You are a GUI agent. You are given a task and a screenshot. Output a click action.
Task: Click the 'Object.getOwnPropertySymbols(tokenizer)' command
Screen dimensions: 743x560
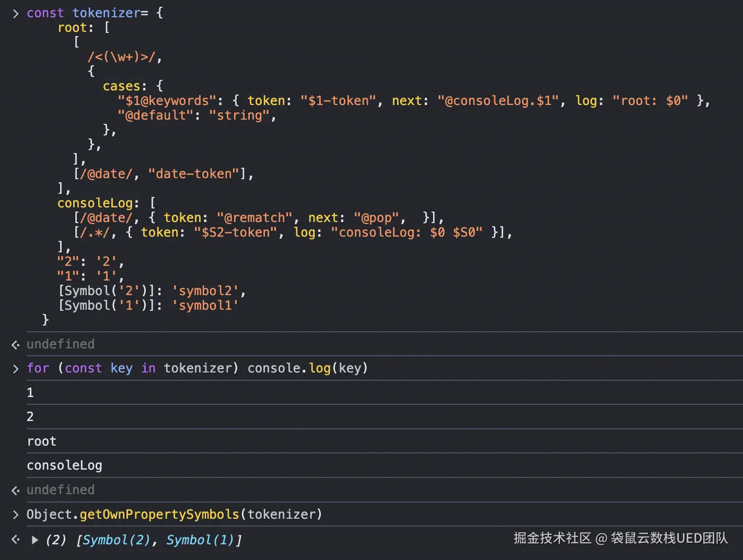pos(175,514)
